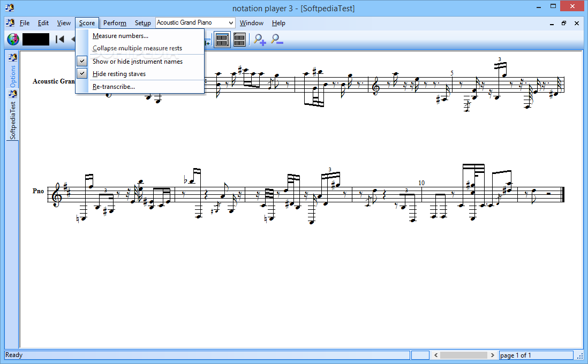Click the black time display box
This screenshot has height=364, width=588.
[36, 40]
